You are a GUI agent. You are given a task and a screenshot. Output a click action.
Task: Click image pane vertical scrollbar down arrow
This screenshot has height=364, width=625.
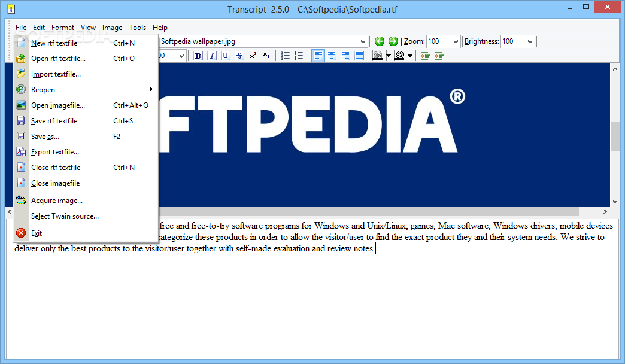[x=615, y=202]
